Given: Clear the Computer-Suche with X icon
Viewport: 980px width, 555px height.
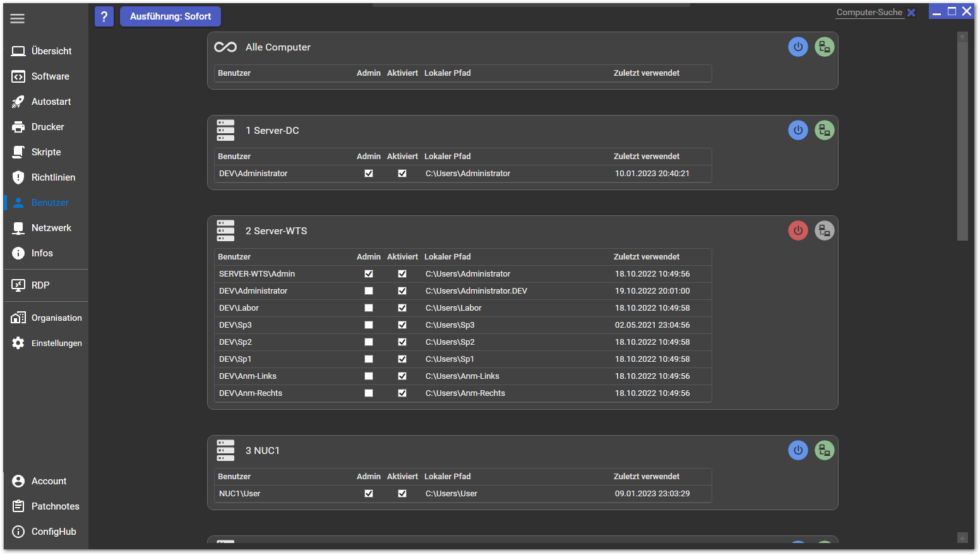Looking at the screenshot, I should pos(911,13).
